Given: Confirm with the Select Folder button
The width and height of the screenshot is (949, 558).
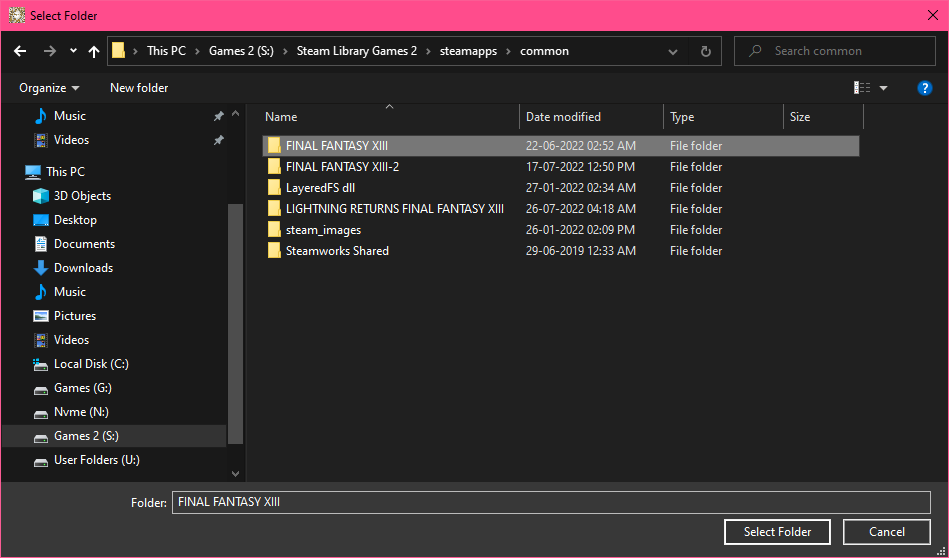Looking at the screenshot, I should coord(777,532).
